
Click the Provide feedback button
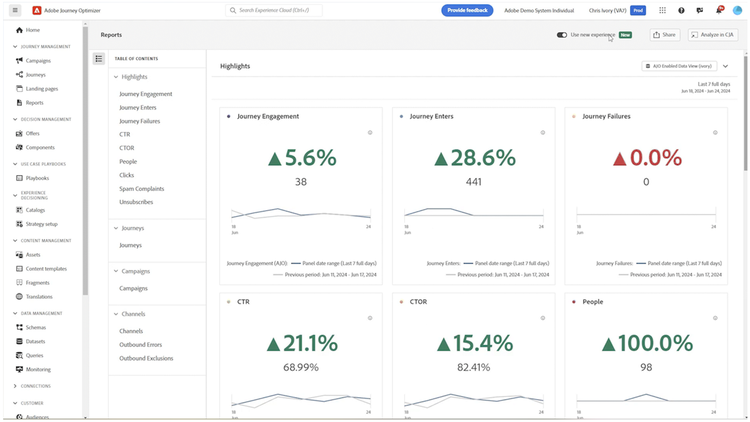tap(467, 10)
